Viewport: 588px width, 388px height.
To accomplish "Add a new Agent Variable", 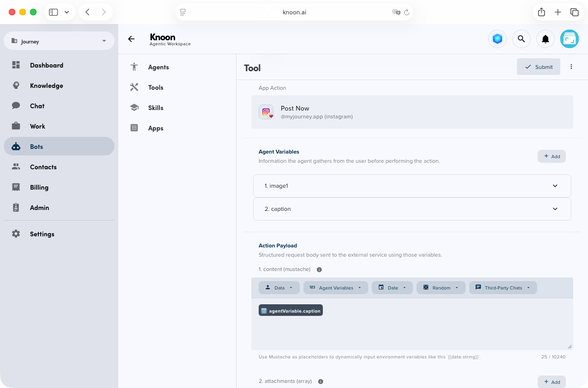I will click(x=552, y=156).
